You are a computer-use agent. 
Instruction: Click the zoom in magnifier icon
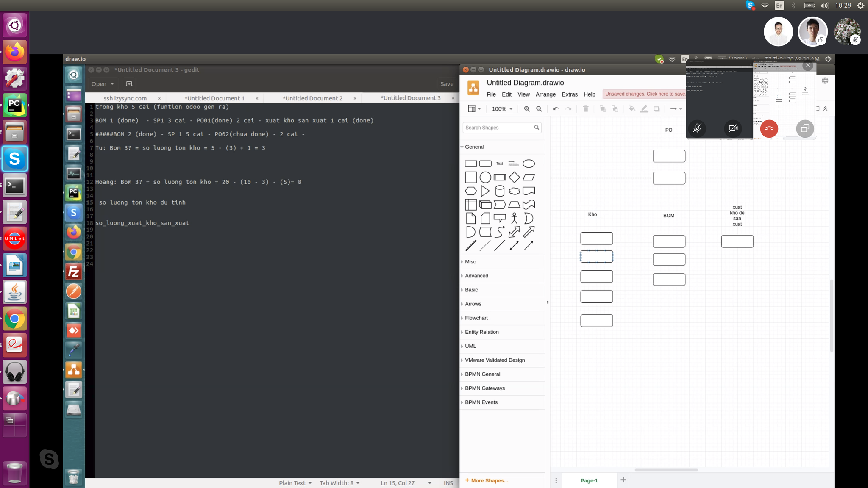527,109
